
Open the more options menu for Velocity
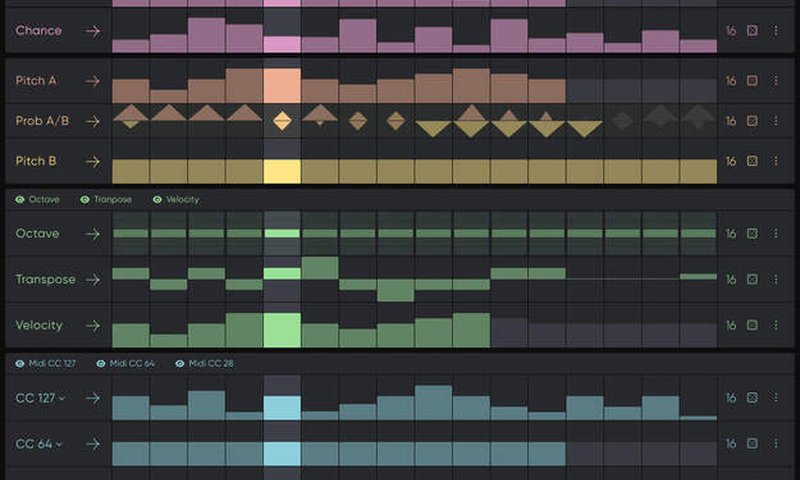coord(775,326)
